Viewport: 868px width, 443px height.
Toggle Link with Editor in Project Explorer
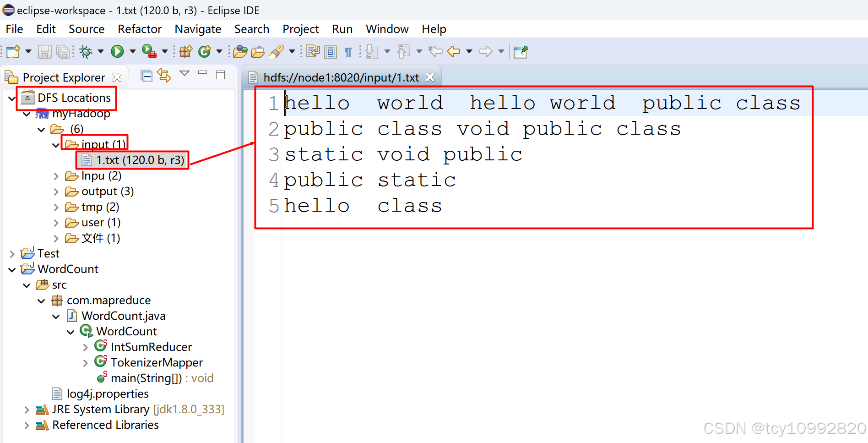[x=164, y=75]
